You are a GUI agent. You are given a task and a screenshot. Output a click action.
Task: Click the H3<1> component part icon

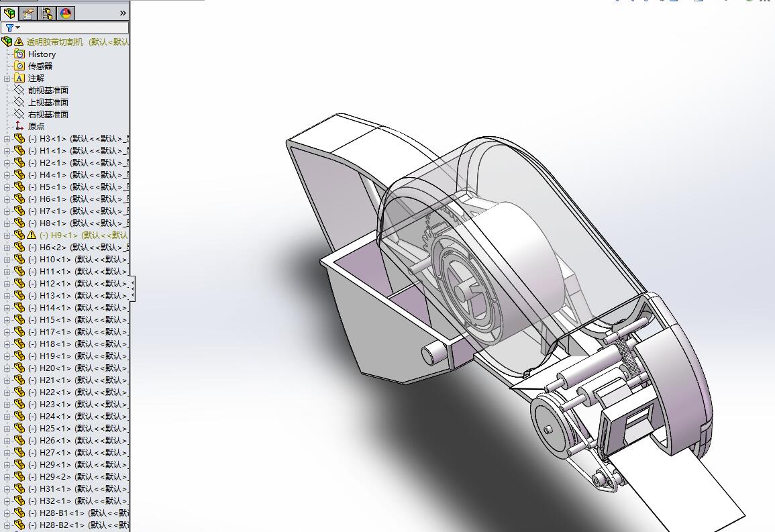coord(19,138)
